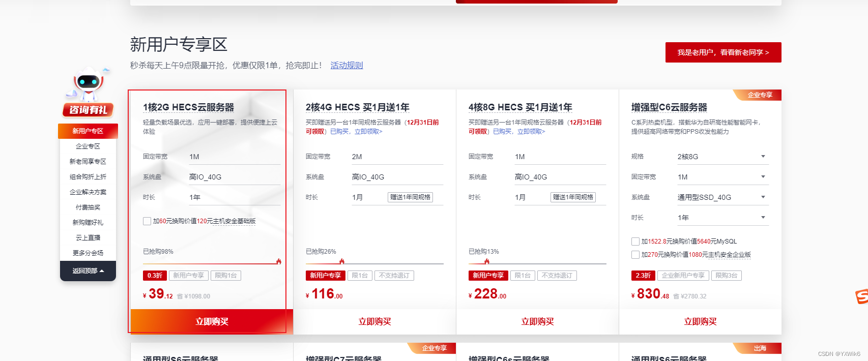
Task: Click the 出海 corner ribbon
Action: (x=757, y=348)
